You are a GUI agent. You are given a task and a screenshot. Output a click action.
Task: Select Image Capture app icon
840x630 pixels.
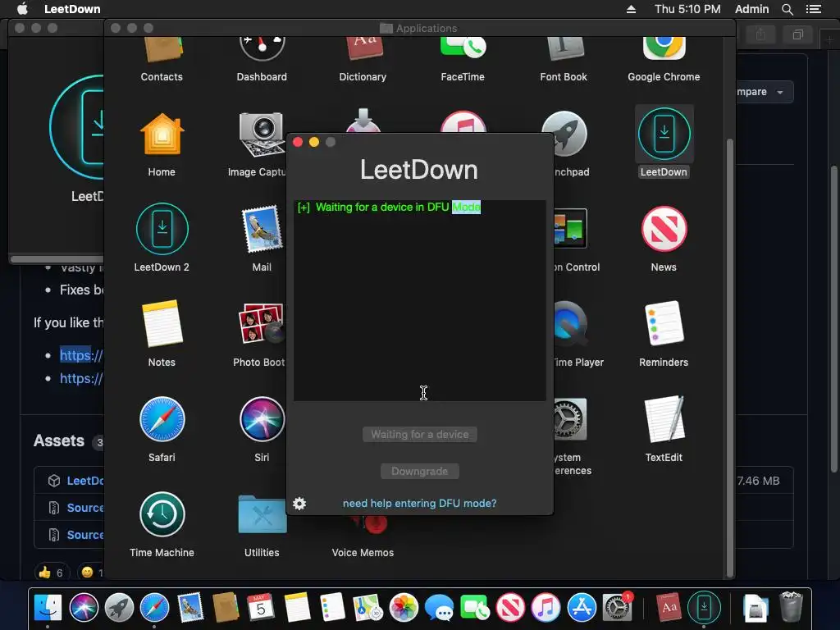click(x=262, y=134)
